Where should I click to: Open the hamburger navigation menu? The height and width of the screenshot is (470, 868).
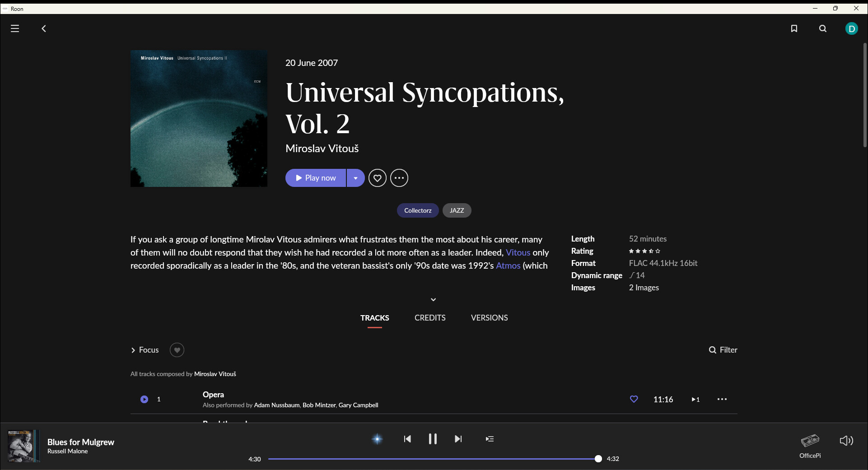pos(15,28)
